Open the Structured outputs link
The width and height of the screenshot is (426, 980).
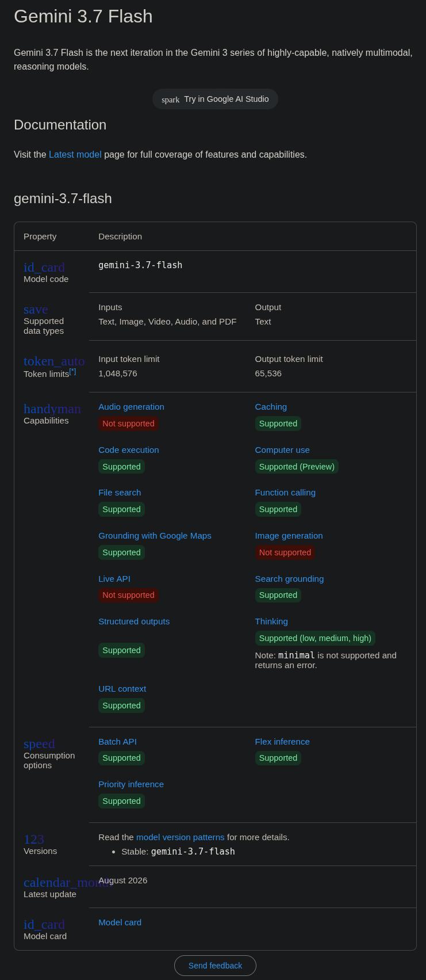134,621
